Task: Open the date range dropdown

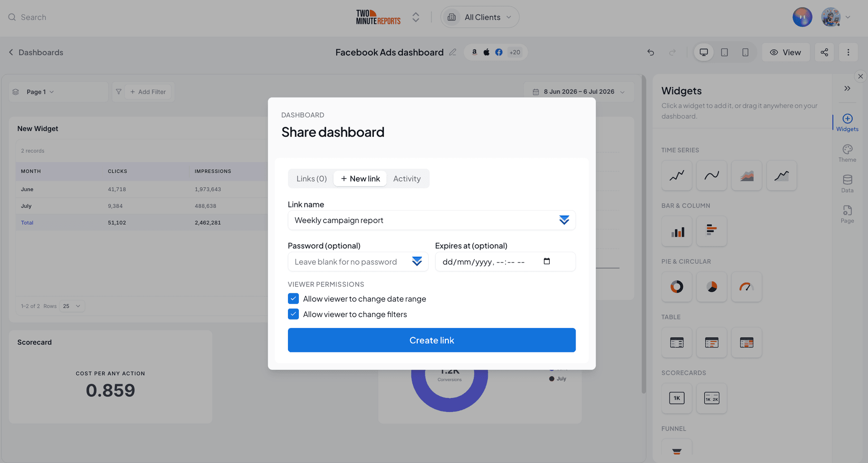Action: click(579, 92)
